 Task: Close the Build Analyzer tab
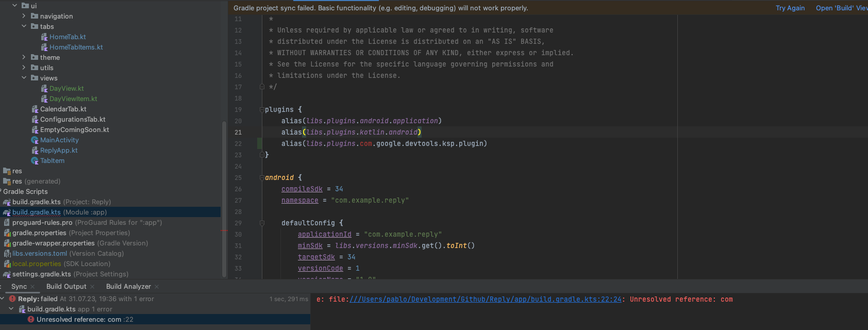(x=157, y=287)
